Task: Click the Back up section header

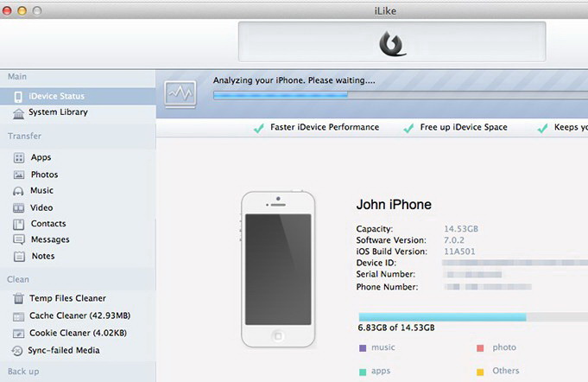Action: click(x=23, y=372)
